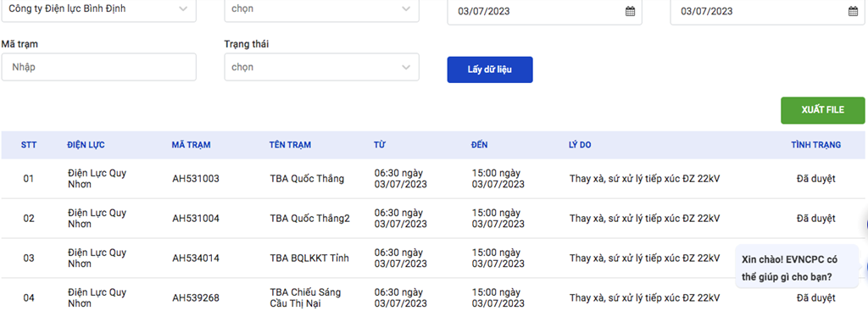Open the end date calendar icon
The height and width of the screenshot is (311, 868).
[x=853, y=11]
